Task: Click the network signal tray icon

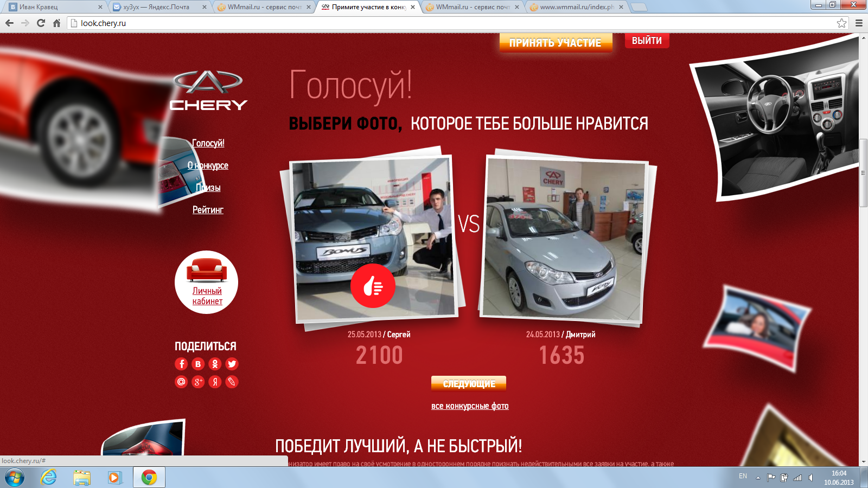Action: pyautogui.click(x=797, y=478)
